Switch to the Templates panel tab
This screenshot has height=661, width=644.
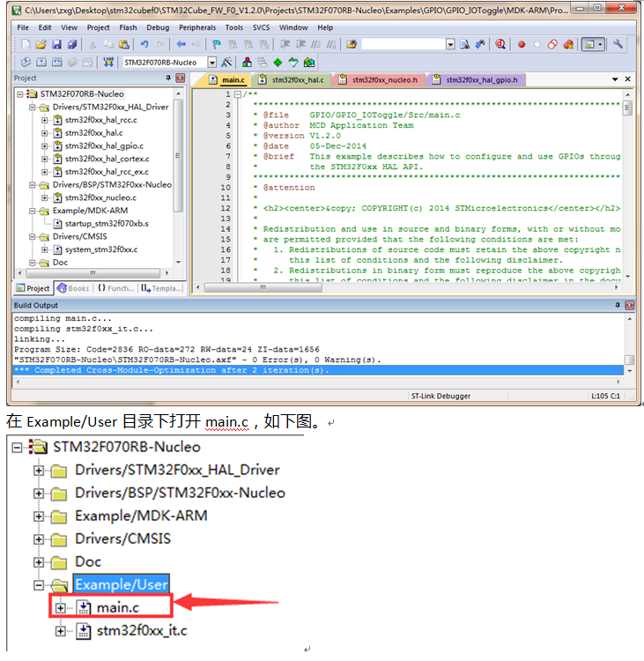[x=161, y=288]
